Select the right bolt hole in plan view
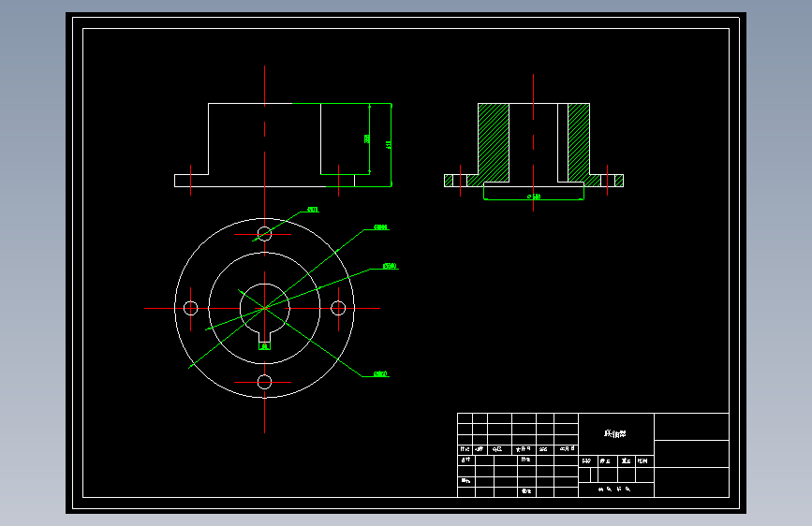This screenshot has height=526, width=812. click(x=338, y=308)
